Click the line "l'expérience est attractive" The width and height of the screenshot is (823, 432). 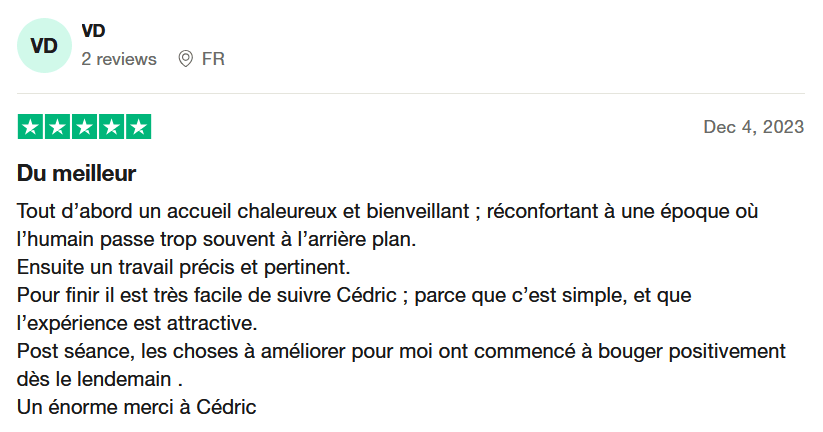(x=137, y=324)
